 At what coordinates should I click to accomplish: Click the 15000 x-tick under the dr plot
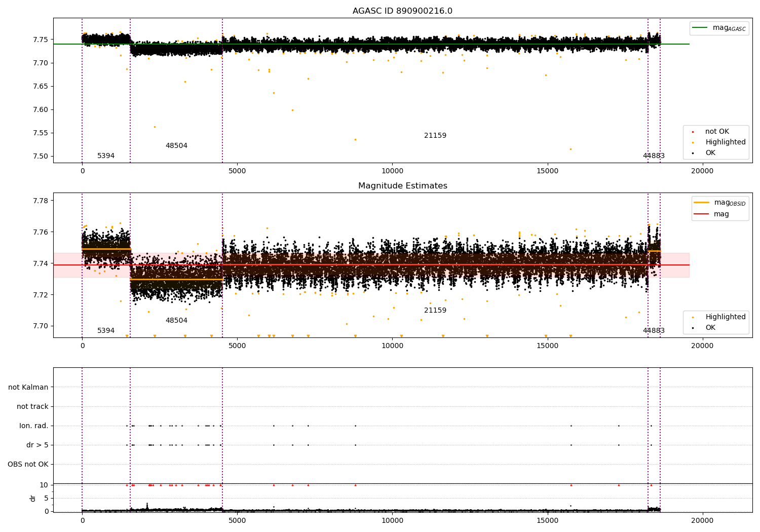[547, 521]
